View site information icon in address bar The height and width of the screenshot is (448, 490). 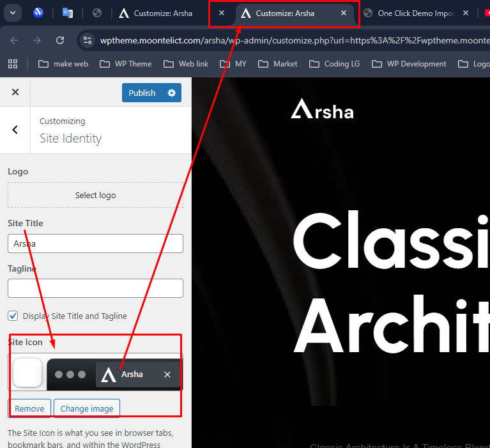[x=88, y=40]
